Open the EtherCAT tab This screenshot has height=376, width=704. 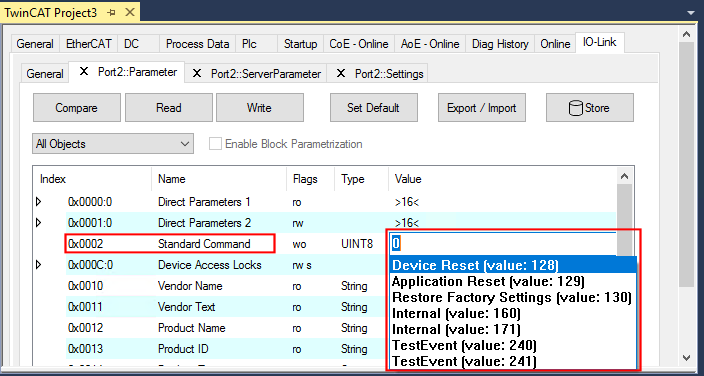pyautogui.click(x=88, y=44)
